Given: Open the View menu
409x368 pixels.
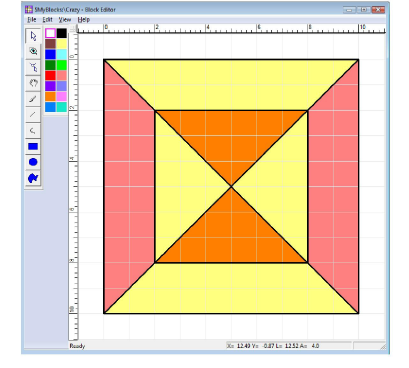Looking at the screenshot, I should coord(65,20).
